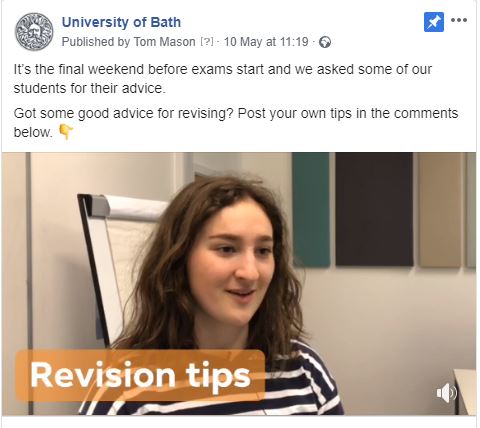Image resolution: width=480 pixels, height=428 pixels.
Task: Open the University of Bath page link
Action: click(x=121, y=22)
